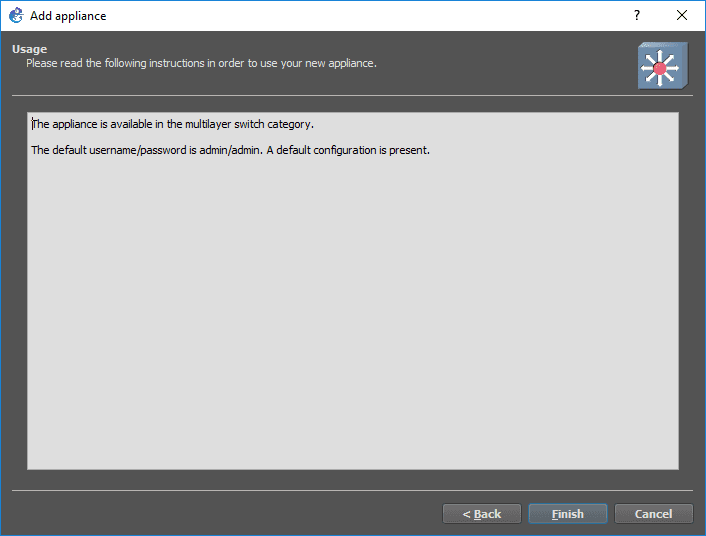
Task: Click the multilayer switch appliance icon
Action: (x=662, y=67)
